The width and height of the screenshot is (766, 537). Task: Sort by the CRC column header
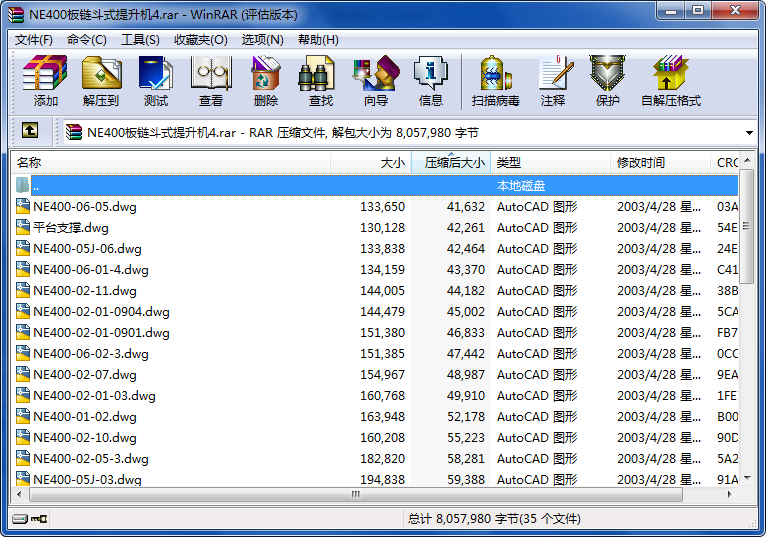(x=724, y=163)
